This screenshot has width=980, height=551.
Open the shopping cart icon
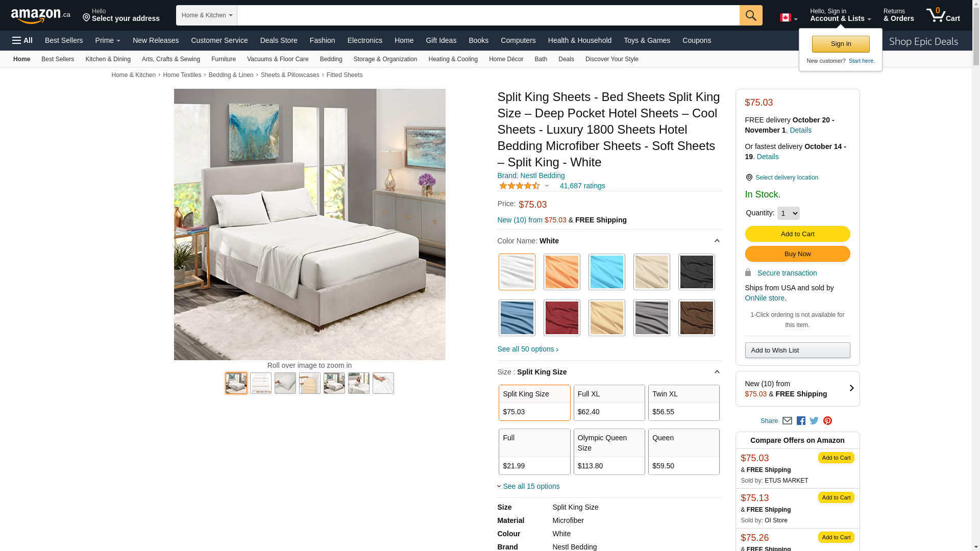943,15
